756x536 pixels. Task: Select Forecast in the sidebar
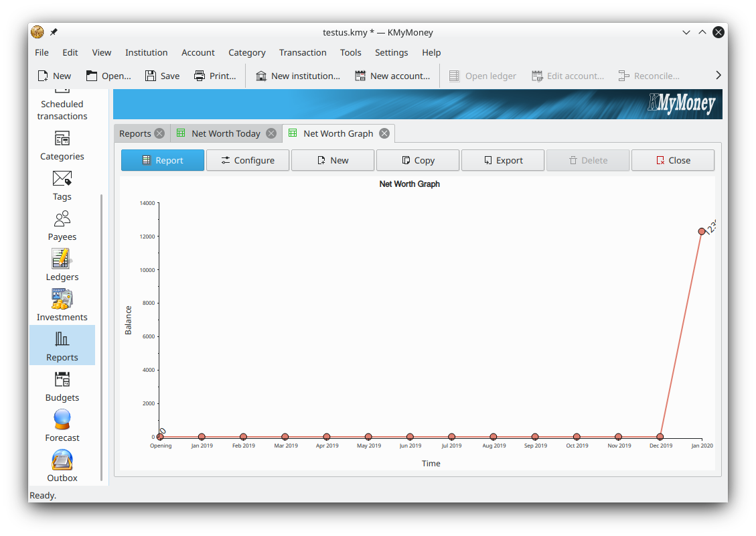(x=62, y=425)
